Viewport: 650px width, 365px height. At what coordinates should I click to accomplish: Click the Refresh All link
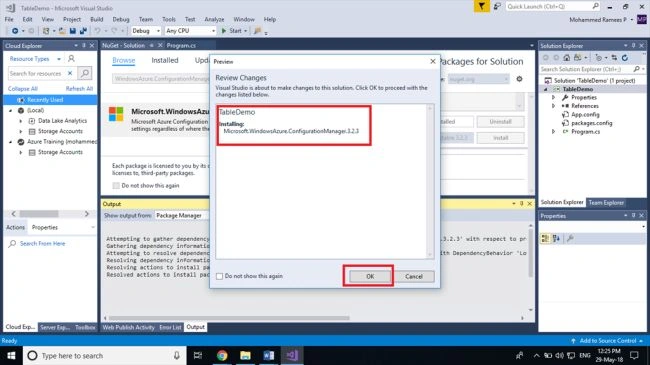[x=79, y=89]
